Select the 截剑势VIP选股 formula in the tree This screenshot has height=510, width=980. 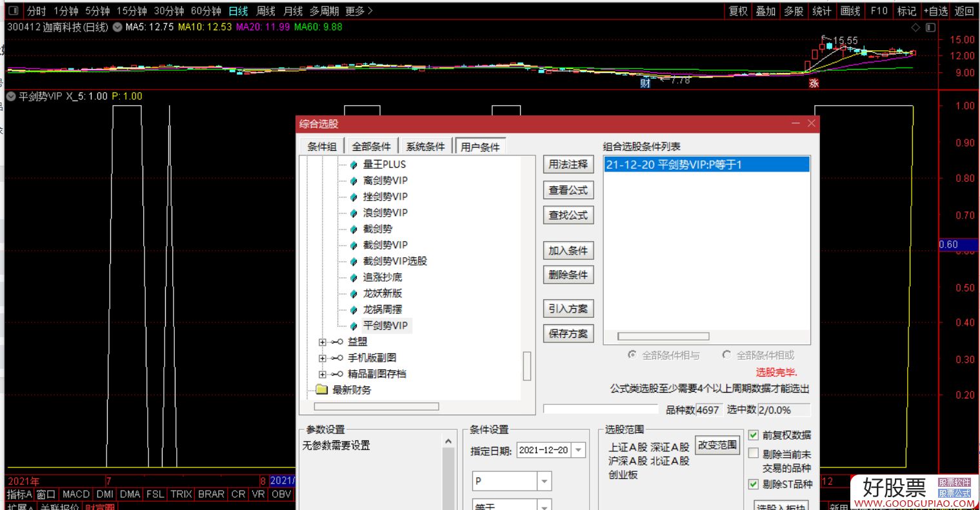395,261
